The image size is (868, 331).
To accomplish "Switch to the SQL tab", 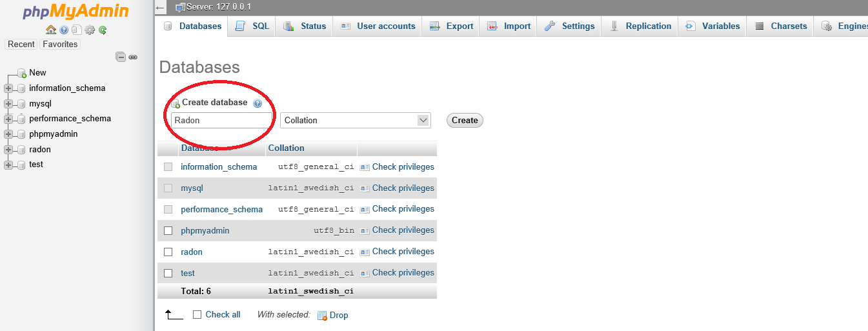I will (252, 26).
